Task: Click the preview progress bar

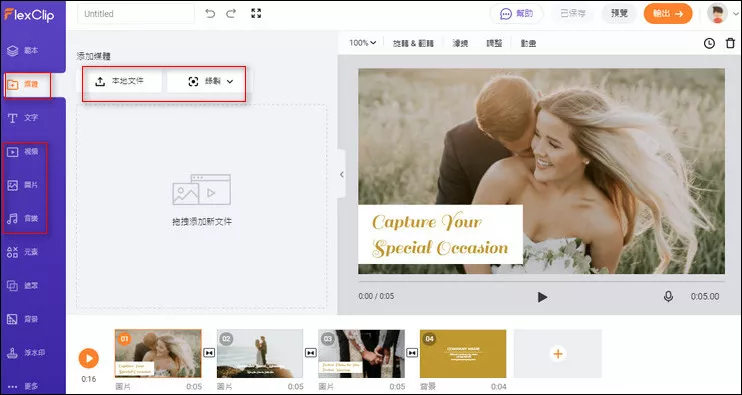Action: [x=541, y=281]
